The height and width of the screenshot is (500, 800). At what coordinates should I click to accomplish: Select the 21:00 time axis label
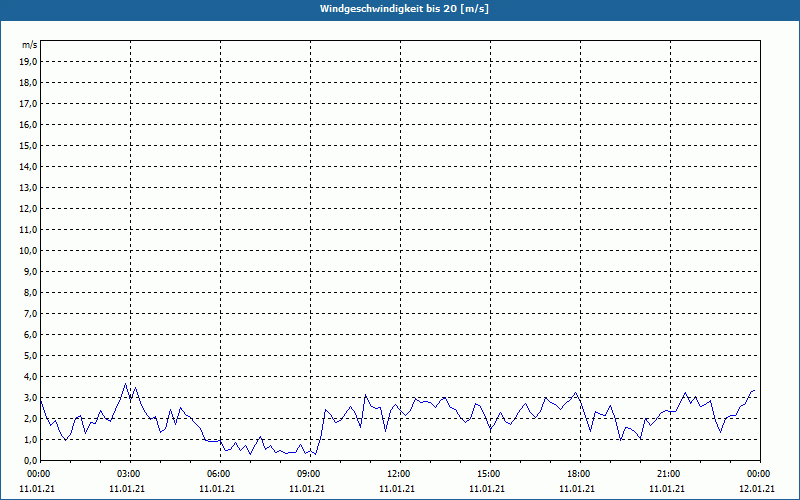(669, 473)
